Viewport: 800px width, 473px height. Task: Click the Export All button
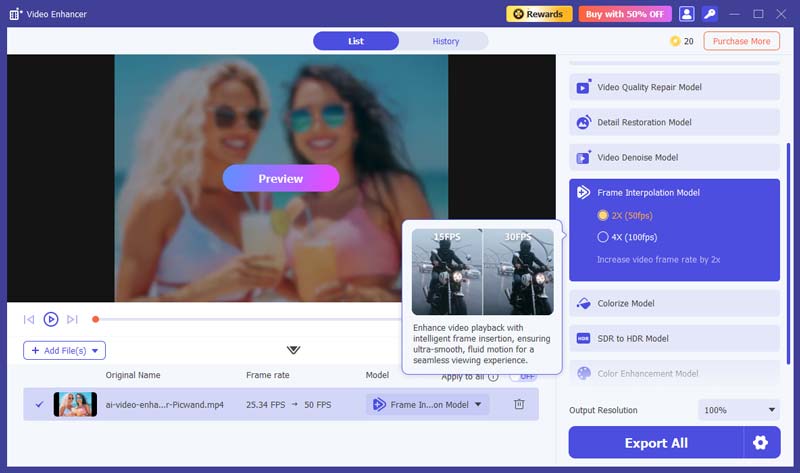(x=656, y=443)
